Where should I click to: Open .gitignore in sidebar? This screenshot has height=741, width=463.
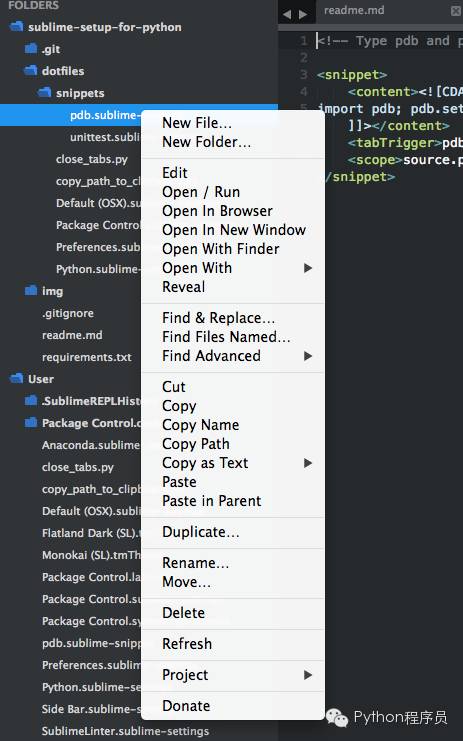click(x=68, y=313)
